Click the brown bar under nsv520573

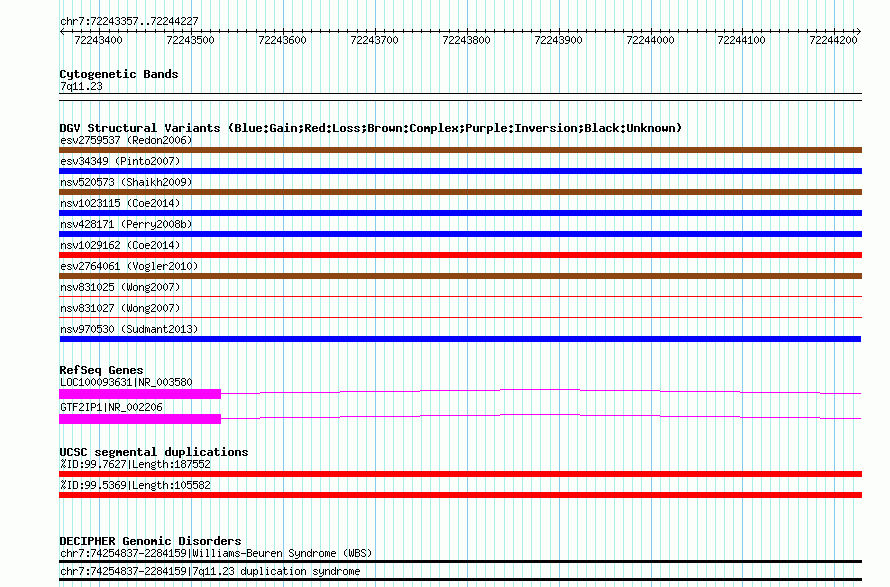click(x=460, y=192)
